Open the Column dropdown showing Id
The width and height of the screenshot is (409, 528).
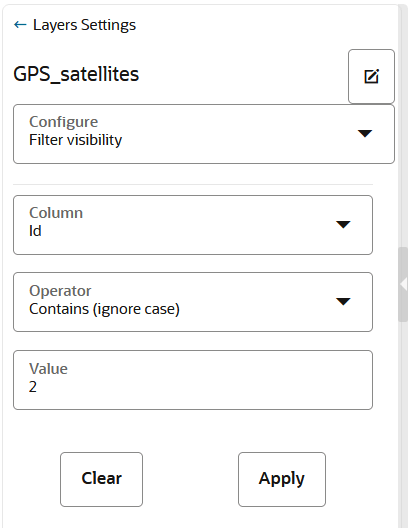(193, 225)
